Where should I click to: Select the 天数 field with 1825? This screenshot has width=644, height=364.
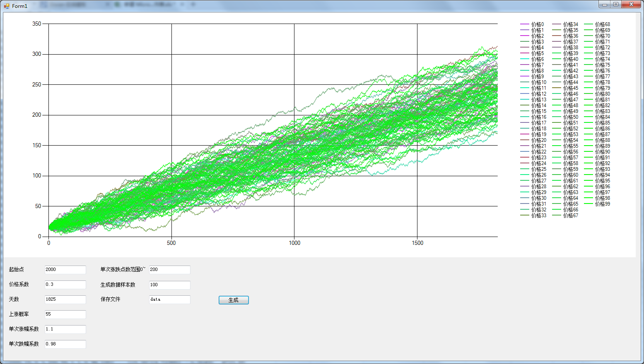65,299
